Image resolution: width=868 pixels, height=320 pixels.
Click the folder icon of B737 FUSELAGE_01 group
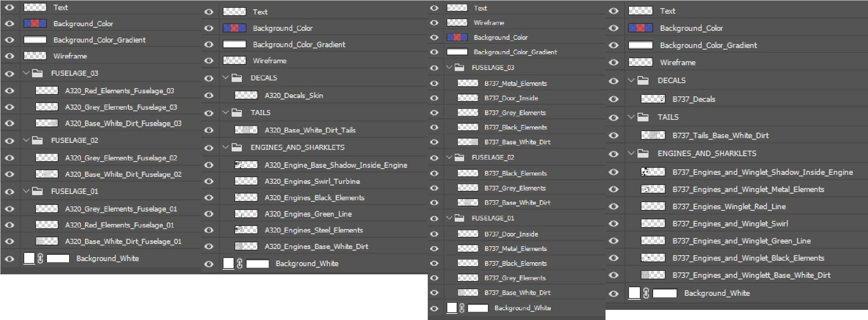coord(459,218)
